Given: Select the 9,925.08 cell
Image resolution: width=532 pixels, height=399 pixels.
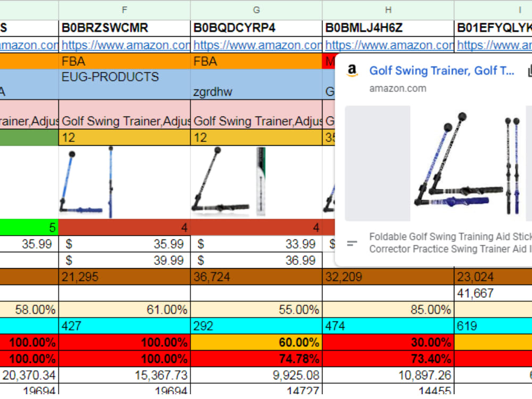Looking at the screenshot, I should pyautogui.click(x=256, y=375).
